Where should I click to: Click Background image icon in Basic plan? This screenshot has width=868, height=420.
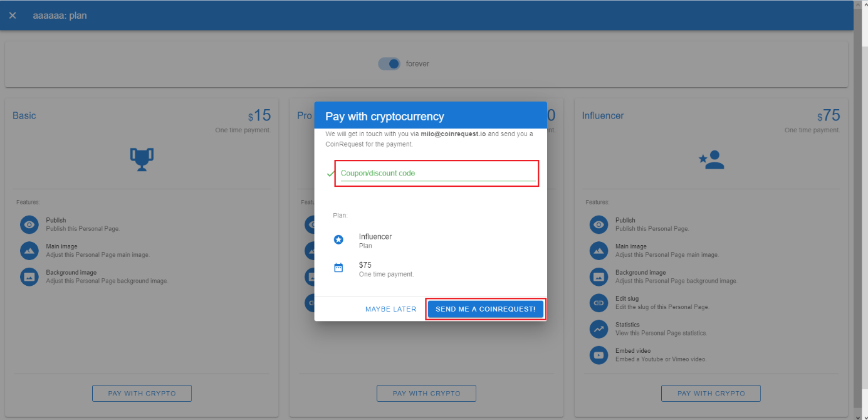point(29,276)
